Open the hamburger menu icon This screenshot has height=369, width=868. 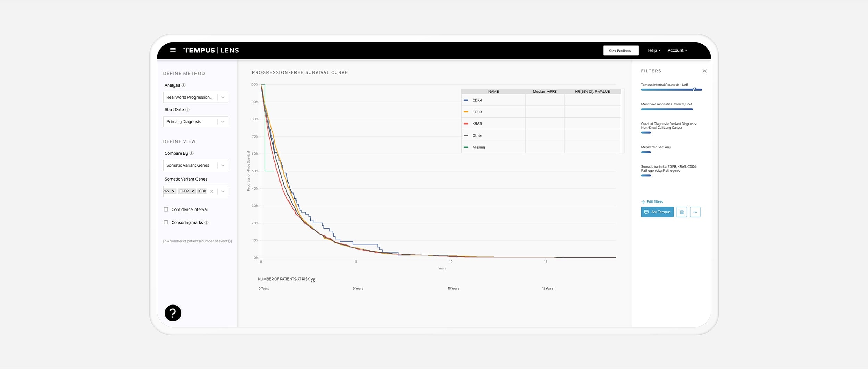pos(173,50)
